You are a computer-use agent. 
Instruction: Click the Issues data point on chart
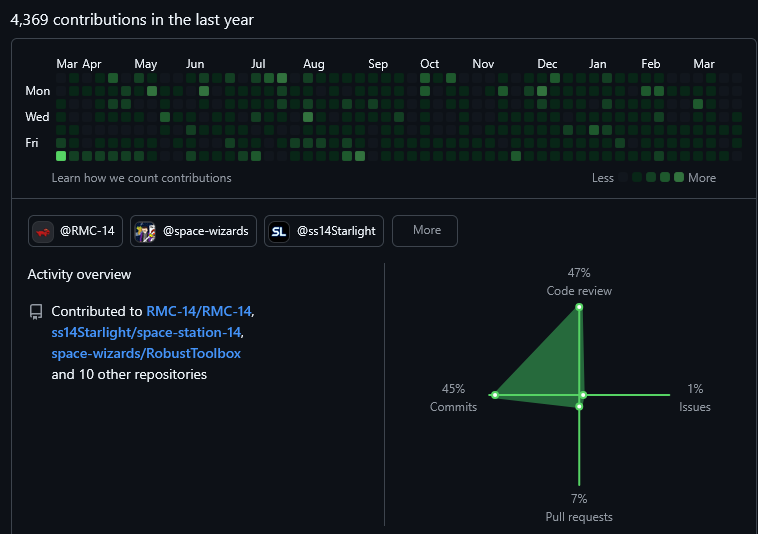(583, 395)
